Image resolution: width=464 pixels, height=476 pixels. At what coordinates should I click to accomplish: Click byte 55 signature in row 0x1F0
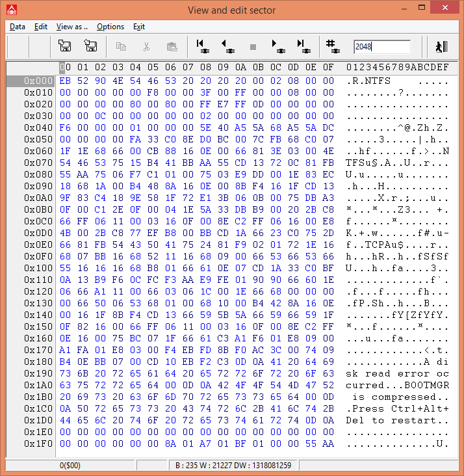point(311,443)
